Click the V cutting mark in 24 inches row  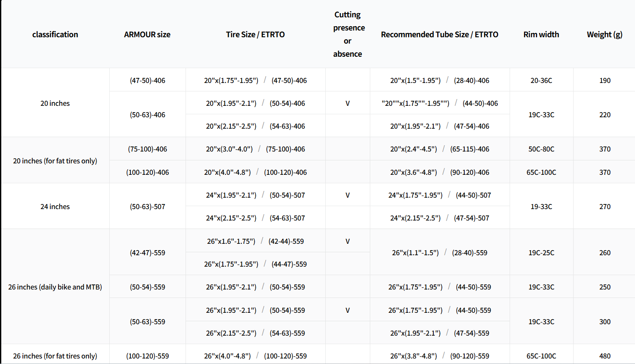pyautogui.click(x=347, y=195)
